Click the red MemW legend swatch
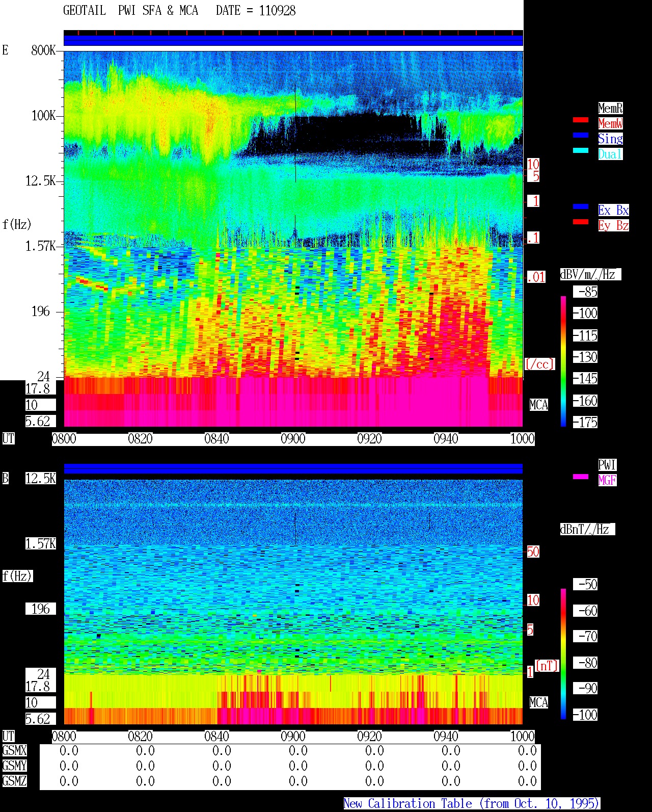Viewport: 652px width, 812px height. [581, 120]
